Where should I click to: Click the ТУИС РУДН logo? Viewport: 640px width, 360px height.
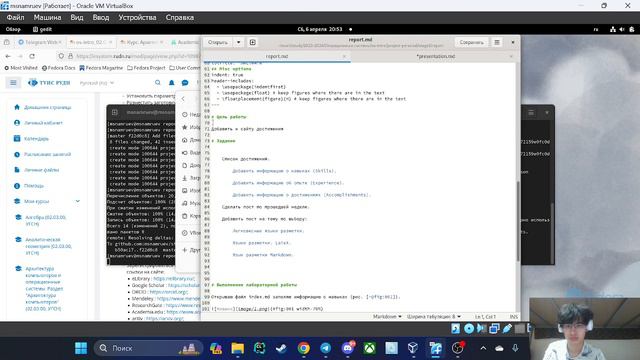(49, 83)
